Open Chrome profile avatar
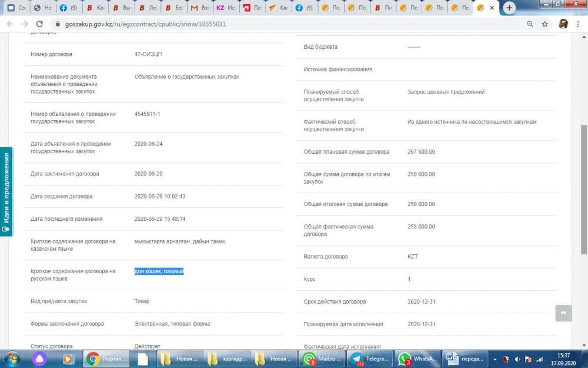This screenshot has height=368, width=588. click(x=563, y=24)
